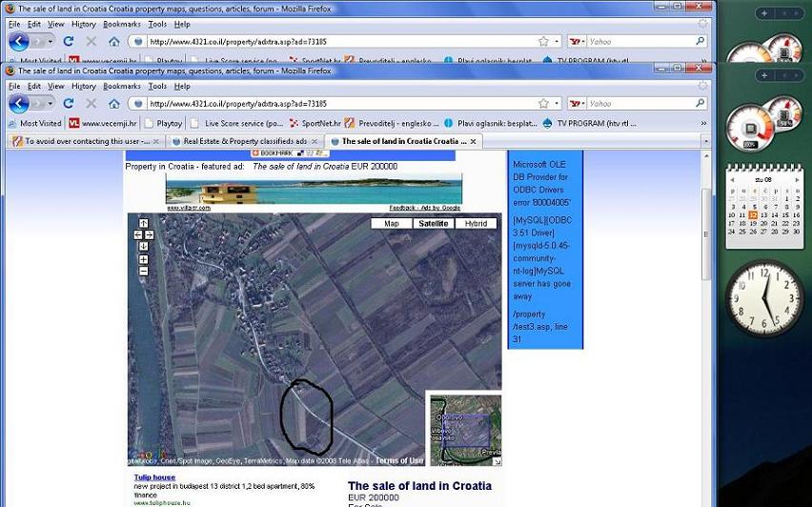Screen dimensions: 812x507
Task: Open the www.villger.com ad link
Action: [x=189, y=208]
